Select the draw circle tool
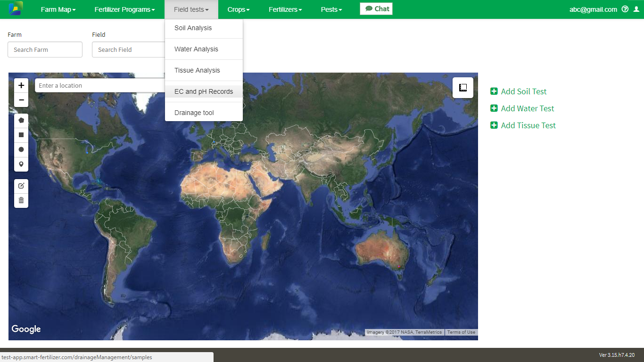This screenshot has height=362, width=644. [21, 150]
